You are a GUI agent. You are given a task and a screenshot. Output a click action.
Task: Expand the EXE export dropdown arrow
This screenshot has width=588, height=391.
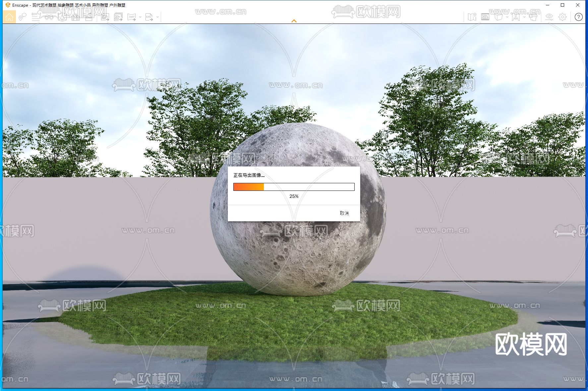(157, 17)
